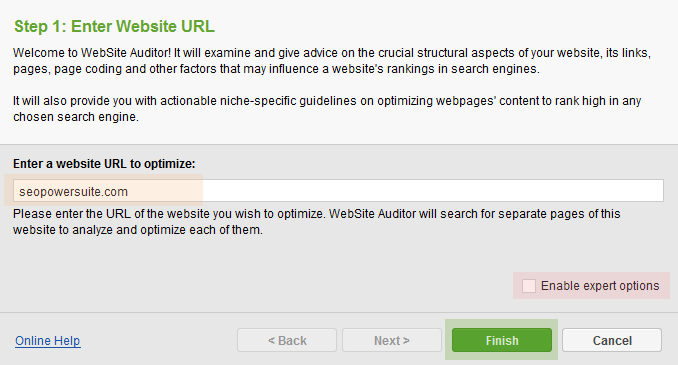This screenshot has height=365, width=678.
Task: Finish the project setup wizard
Action: click(x=502, y=340)
